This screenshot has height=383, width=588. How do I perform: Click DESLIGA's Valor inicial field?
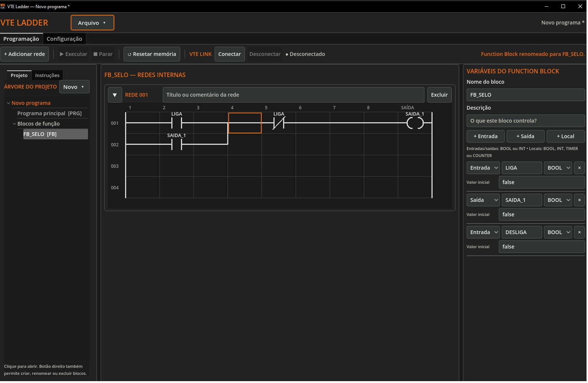[542, 247]
